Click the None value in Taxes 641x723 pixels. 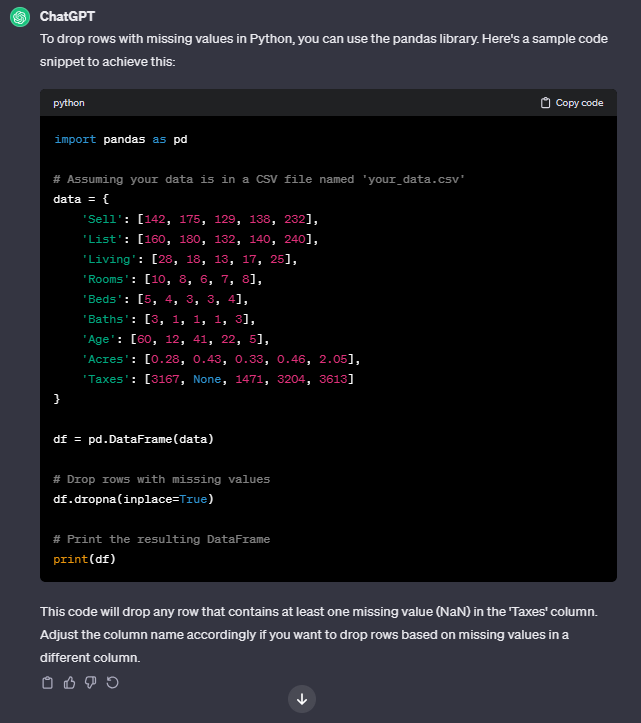point(207,379)
